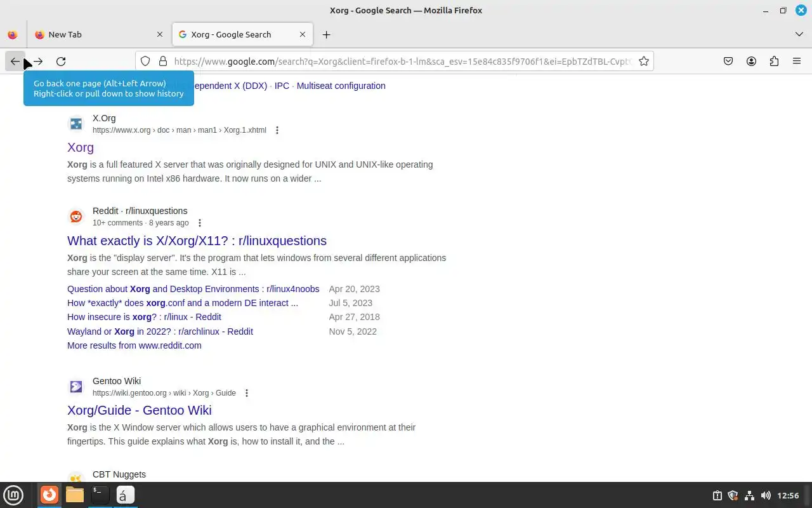This screenshot has height=508, width=812.
Task: Open the character map taskbar app
Action: point(125,495)
